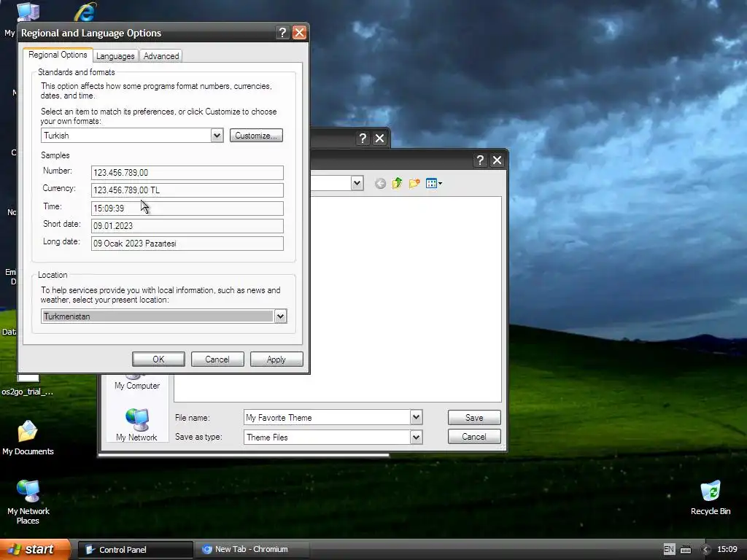
Task: Open My Network in Save dialog sidebar
Action: 136,425
